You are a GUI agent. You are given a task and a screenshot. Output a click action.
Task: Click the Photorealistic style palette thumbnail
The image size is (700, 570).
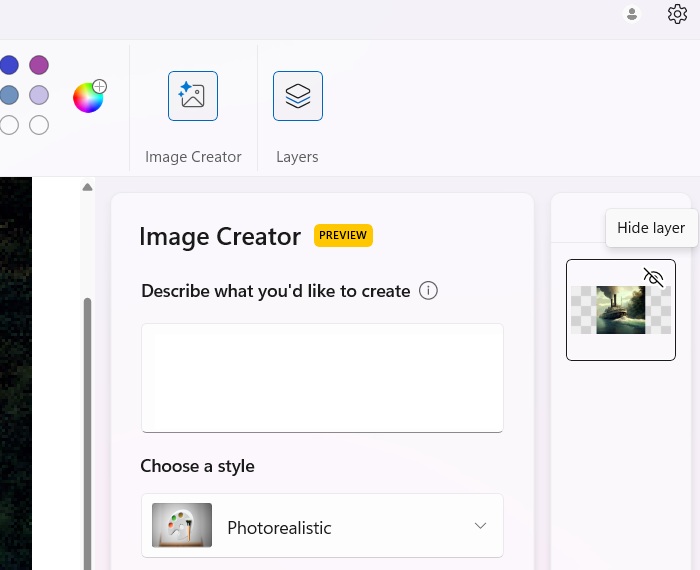[x=182, y=525]
